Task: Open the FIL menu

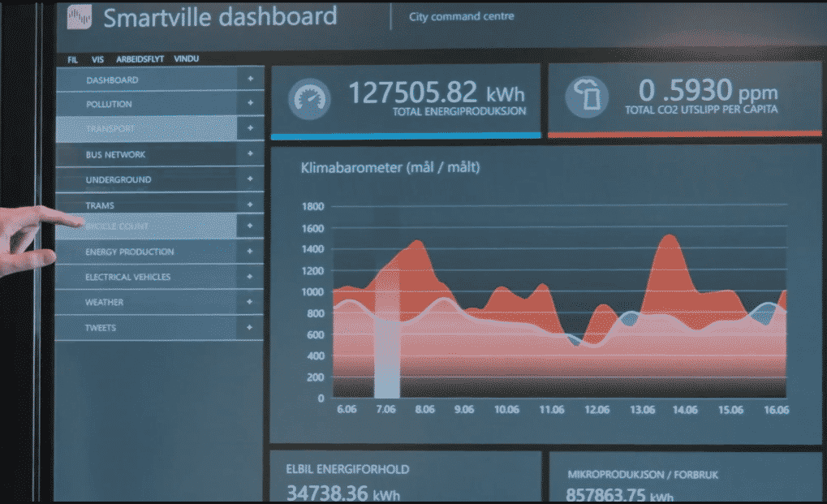Action: 73,59
